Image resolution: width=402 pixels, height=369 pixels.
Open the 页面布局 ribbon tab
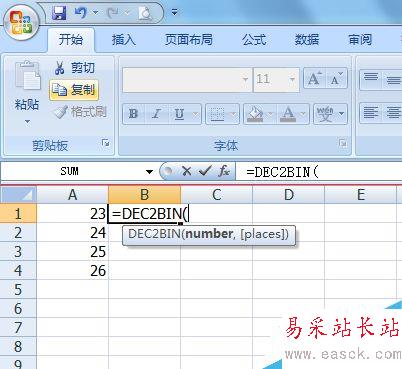pyautogui.click(x=189, y=40)
